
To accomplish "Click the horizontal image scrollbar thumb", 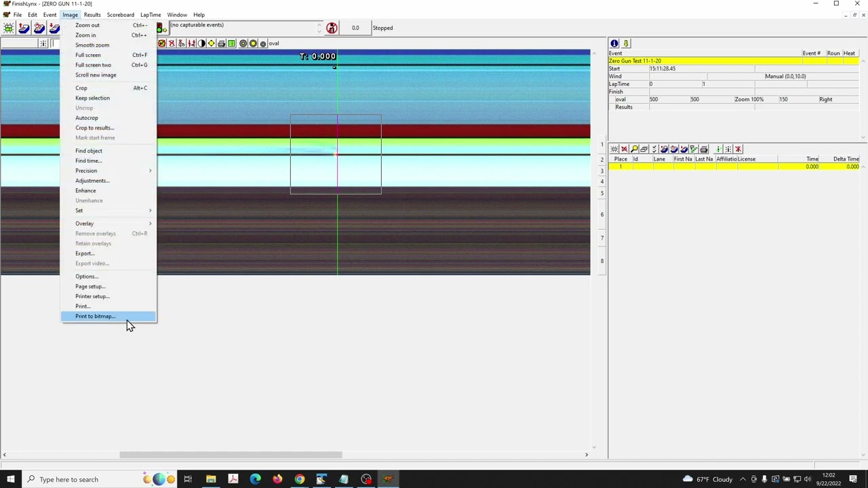I will (x=231, y=455).
